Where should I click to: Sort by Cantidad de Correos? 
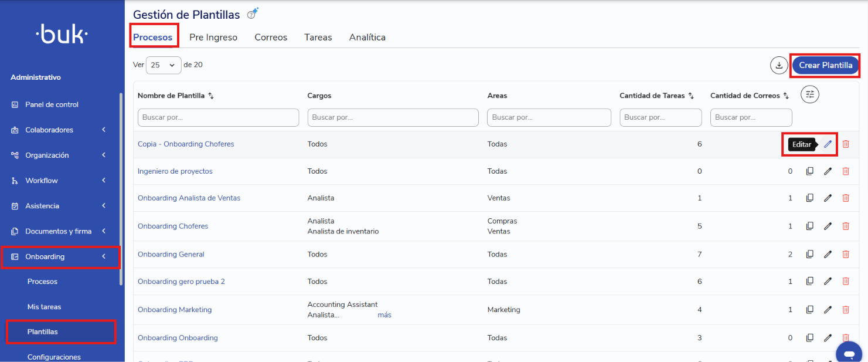click(x=786, y=96)
